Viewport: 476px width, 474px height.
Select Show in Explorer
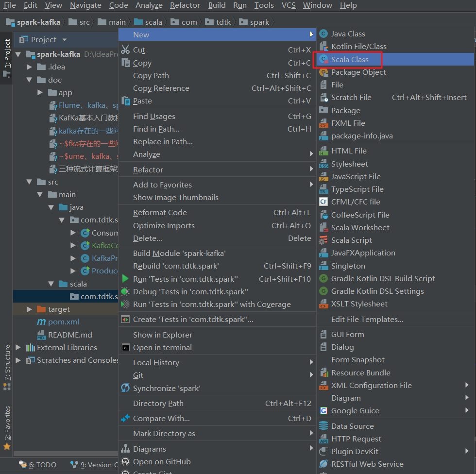point(218,335)
